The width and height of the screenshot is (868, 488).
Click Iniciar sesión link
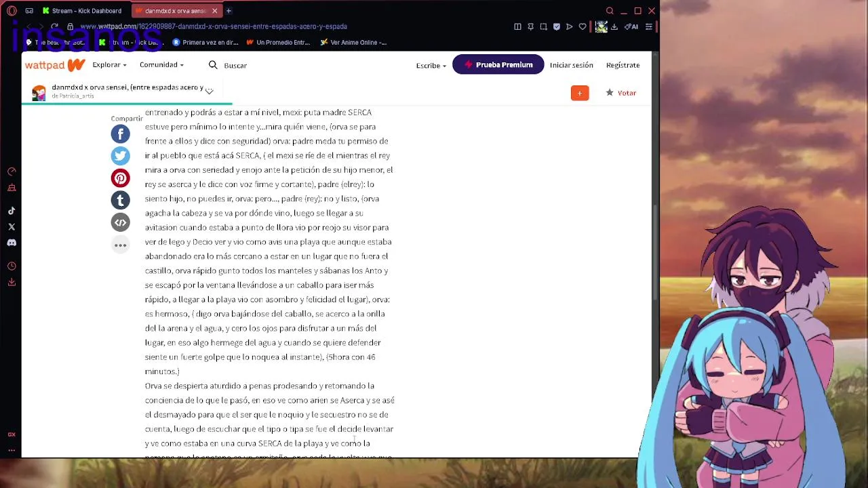(x=572, y=65)
